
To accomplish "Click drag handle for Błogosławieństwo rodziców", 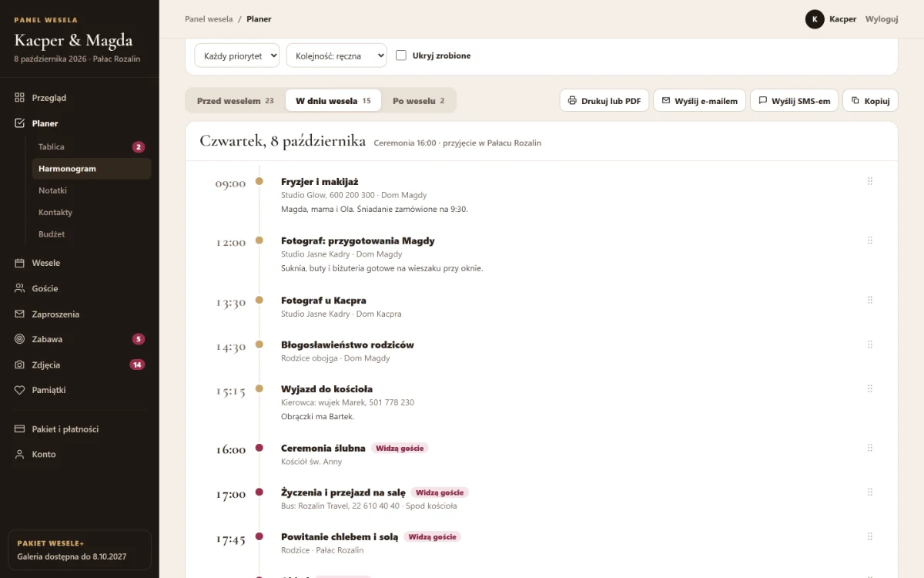I will click(870, 344).
